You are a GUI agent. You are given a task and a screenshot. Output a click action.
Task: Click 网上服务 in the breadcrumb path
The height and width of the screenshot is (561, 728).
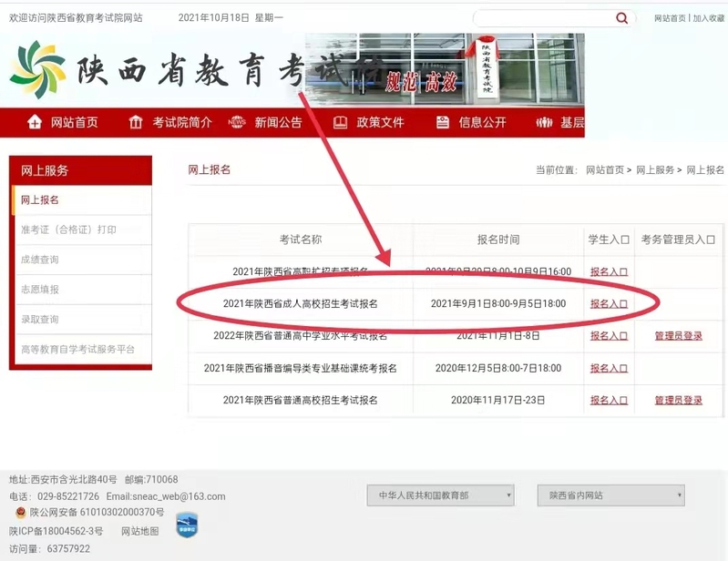click(x=654, y=170)
